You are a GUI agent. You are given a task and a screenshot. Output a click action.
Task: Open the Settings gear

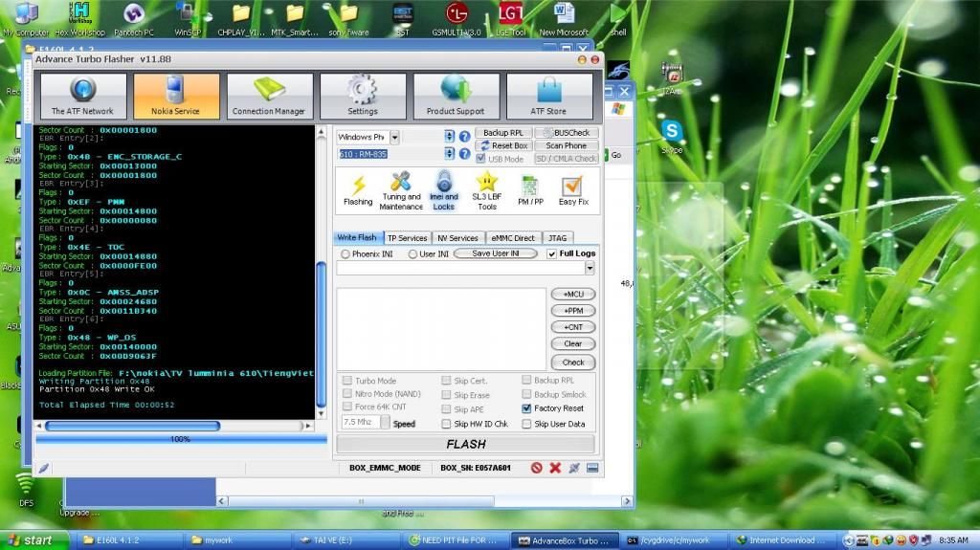(x=363, y=96)
